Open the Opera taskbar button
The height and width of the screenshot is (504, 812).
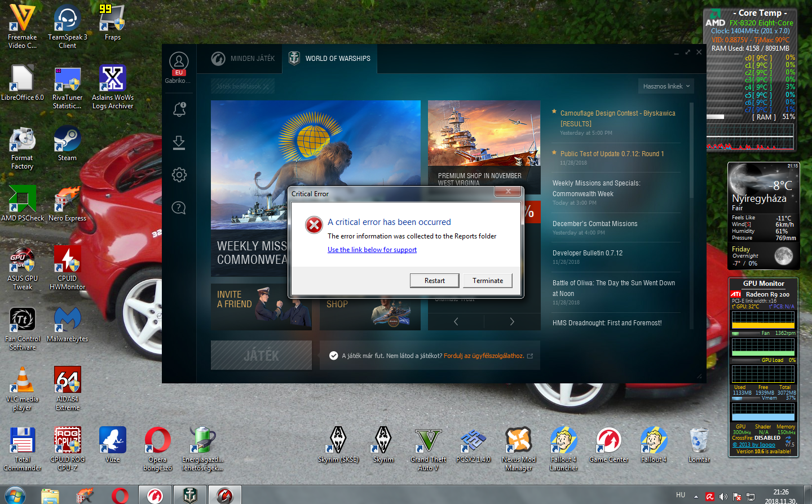(x=120, y=495)
